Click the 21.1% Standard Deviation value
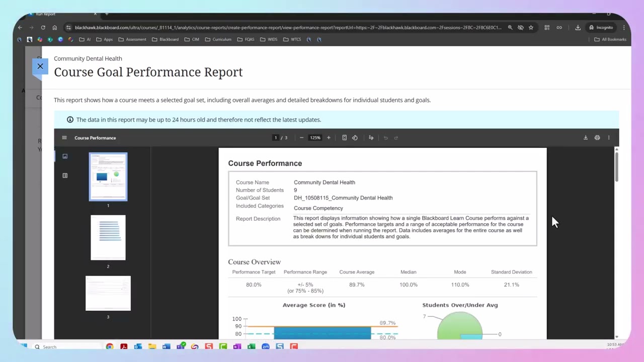 (511, 285)
